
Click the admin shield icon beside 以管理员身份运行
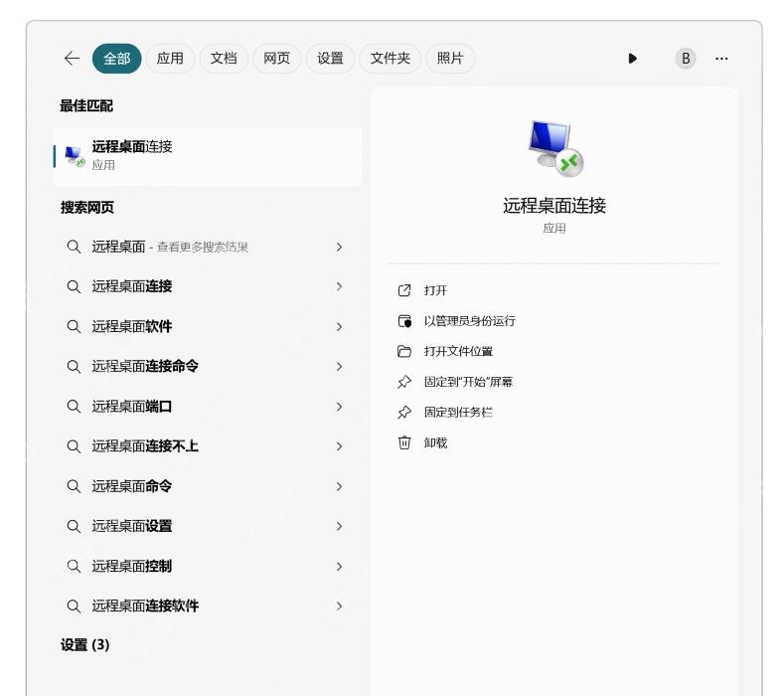point(404,321)
